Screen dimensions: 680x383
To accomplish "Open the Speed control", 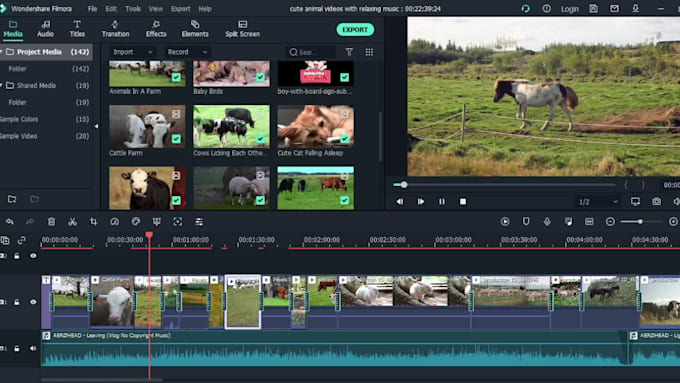I will click(x=114, y=222).
